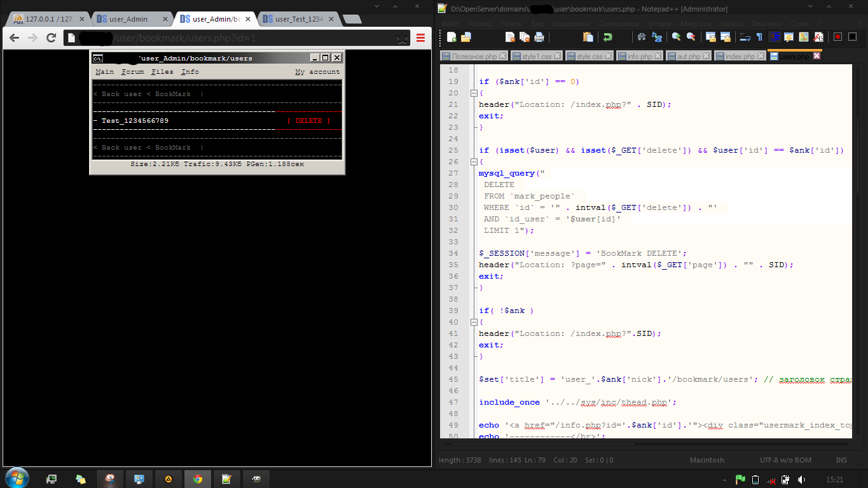The height and width of the screenshot is (488, 868).
Task: Click the New file icon in Notepad++ toolbar
Action: (x=452, y=37)
